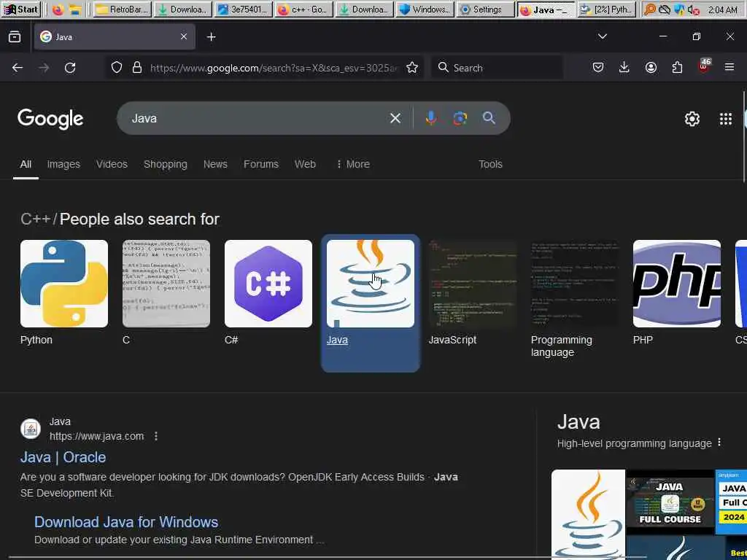The height and width of the screenshot is (560, 747).
Task: Click the padlock site info icon
Action: (137, 67)
